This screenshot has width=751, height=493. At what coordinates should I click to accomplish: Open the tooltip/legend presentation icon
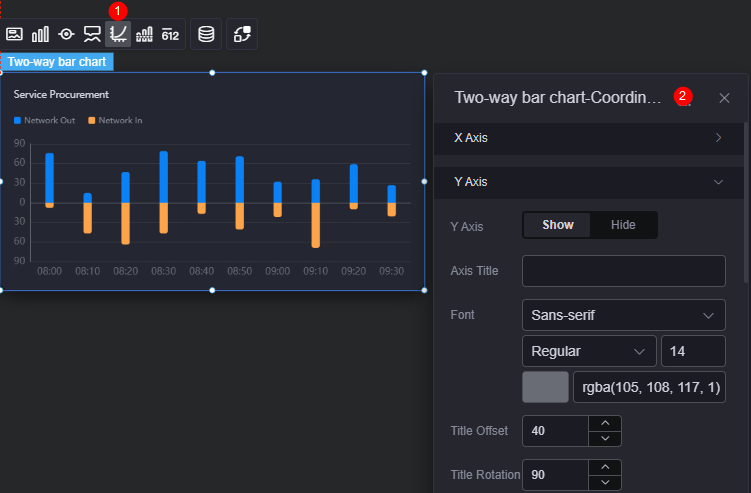pyautogui.click(x=92, y=34)
